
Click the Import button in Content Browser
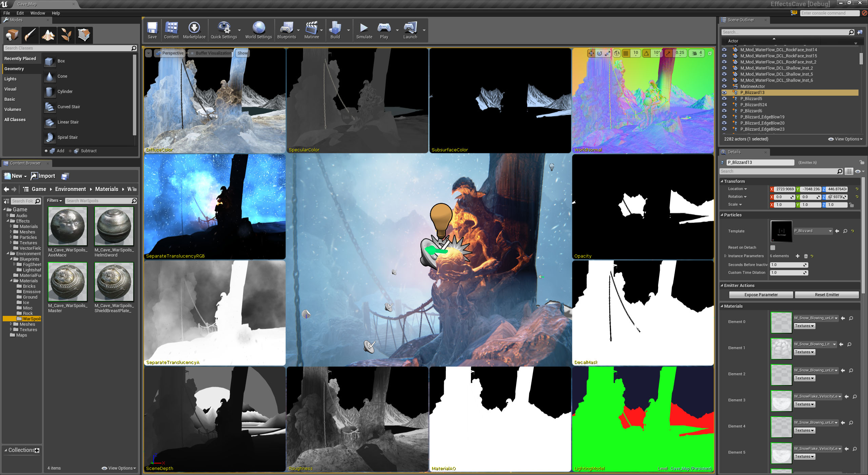(x=43, y=176)
